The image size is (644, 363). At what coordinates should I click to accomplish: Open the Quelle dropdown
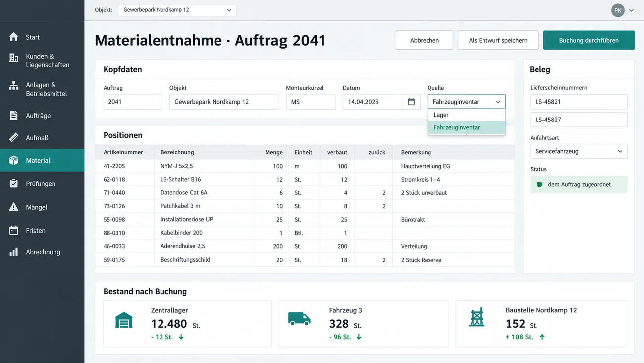pos(466,102)
